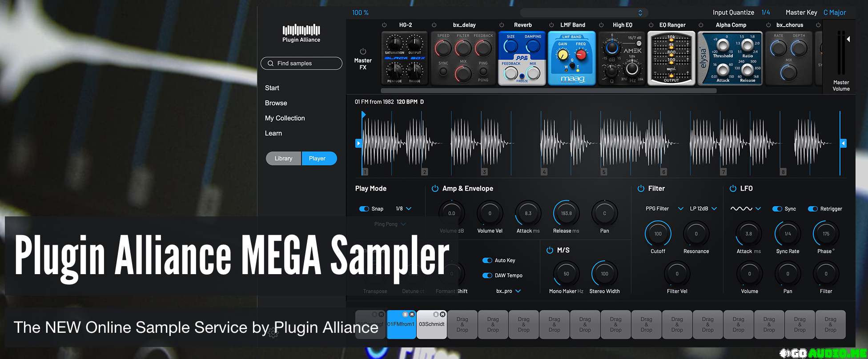Open the Snap 1/8 value dropdown

point(404,209)
